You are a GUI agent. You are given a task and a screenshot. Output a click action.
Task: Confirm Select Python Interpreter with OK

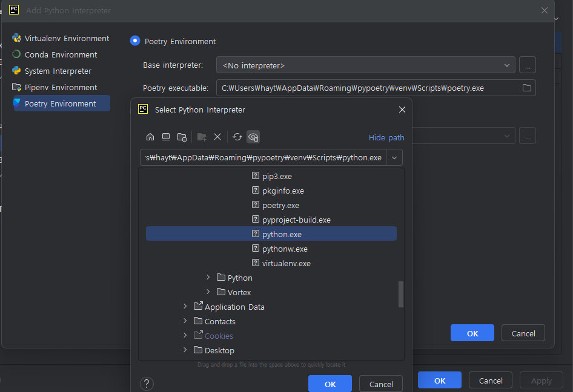[330, 384]
